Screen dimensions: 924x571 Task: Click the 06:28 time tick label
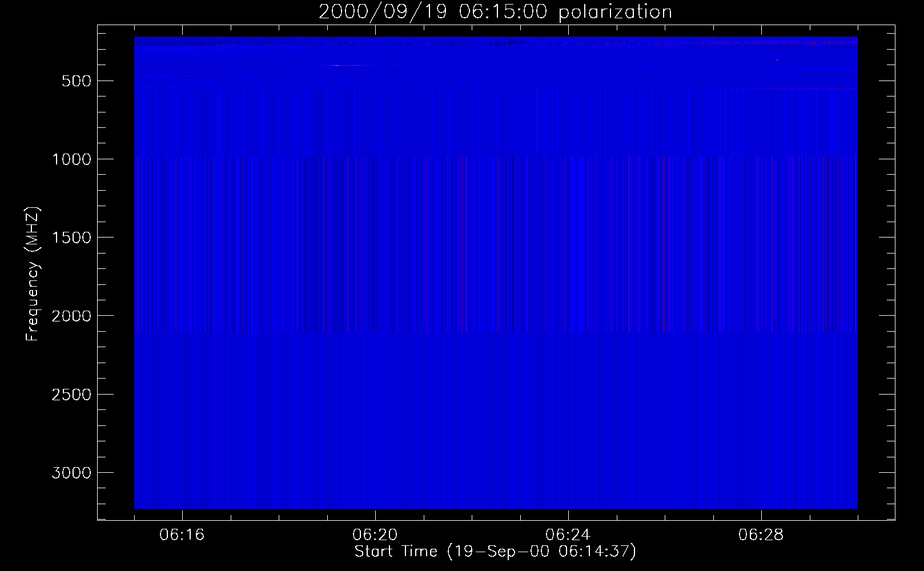coord(761,535)
